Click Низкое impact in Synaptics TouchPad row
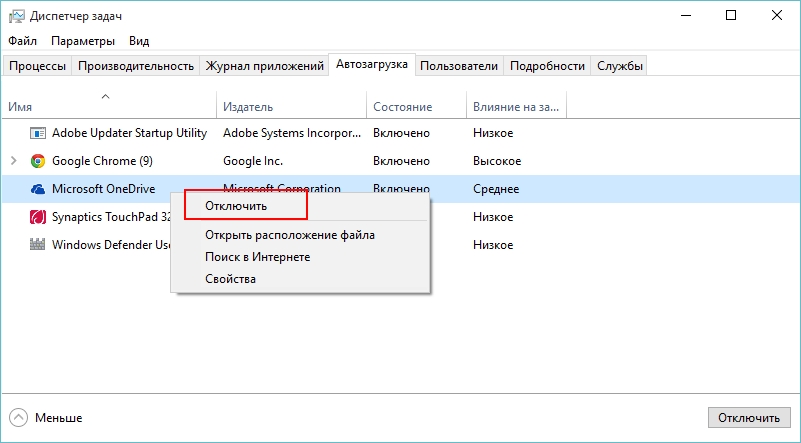 click(x=493, y=217)
